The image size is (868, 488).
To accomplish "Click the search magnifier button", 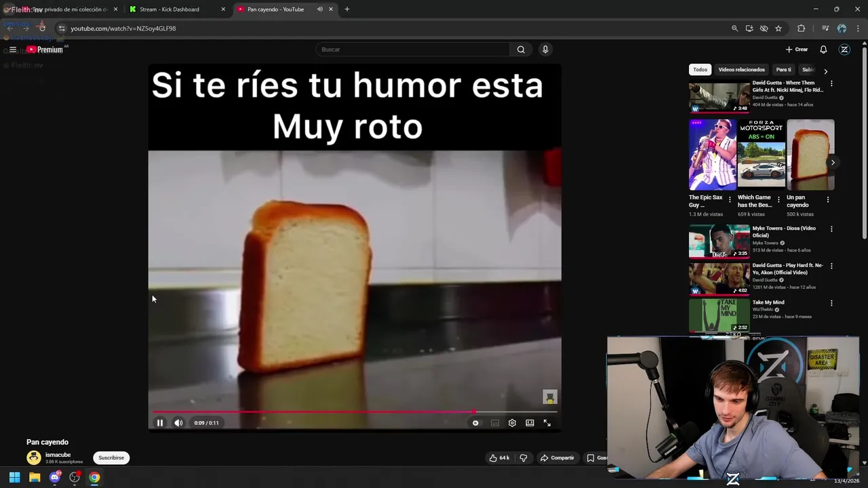I will point(521,49).
